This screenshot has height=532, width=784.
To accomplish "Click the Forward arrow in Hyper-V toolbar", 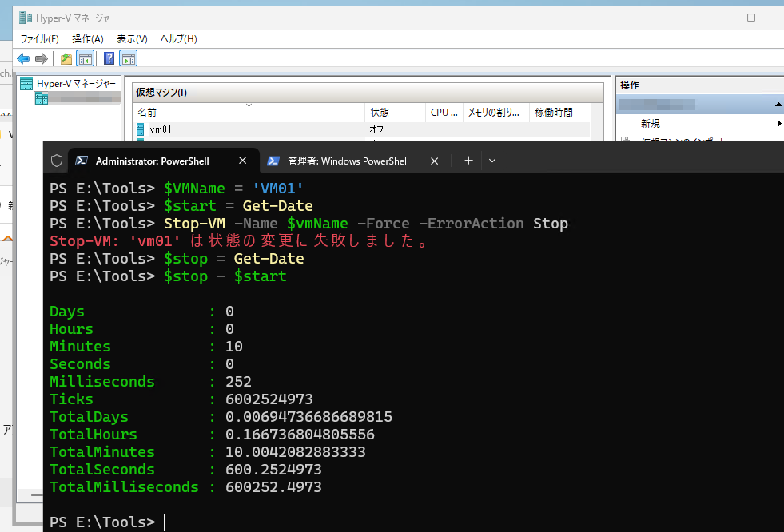I will coord(42,59).
